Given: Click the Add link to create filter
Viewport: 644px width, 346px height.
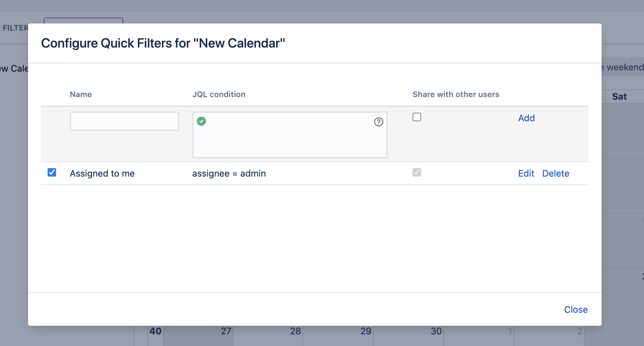Looking at the screenshot, I should click(x=526, y=118).
